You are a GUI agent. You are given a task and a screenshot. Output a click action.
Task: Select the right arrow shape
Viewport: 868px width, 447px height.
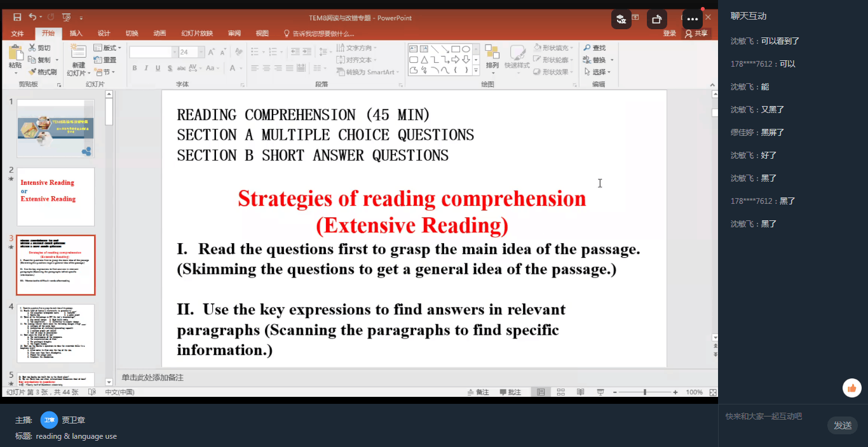[456, 60]
